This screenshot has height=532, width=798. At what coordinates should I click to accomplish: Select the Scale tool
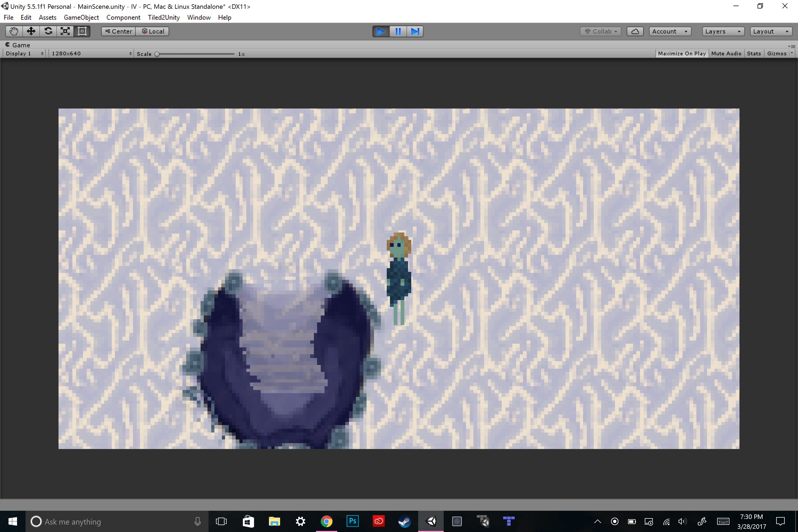(x=65, y=31)
